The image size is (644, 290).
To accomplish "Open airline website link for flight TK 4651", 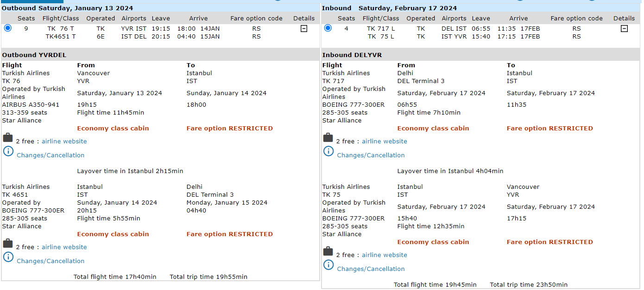I will pyautogui.click(x=64, y=247).
